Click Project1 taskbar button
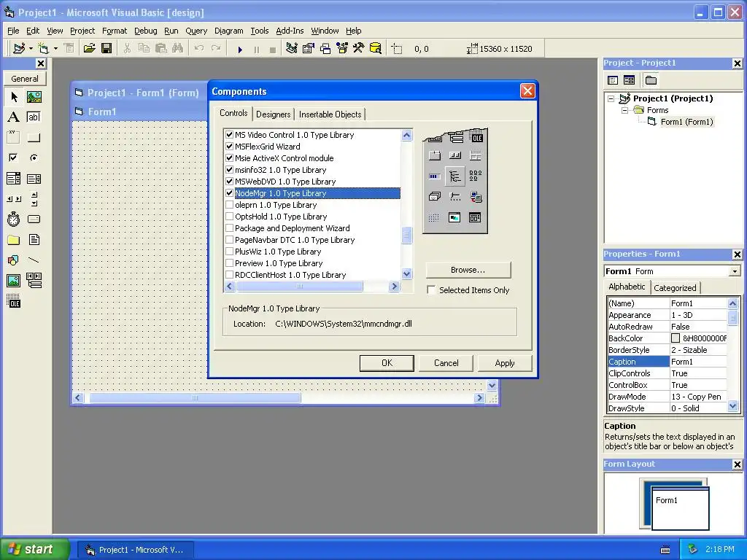The width and height of the screenshot is (747, 560). point(135,550)
